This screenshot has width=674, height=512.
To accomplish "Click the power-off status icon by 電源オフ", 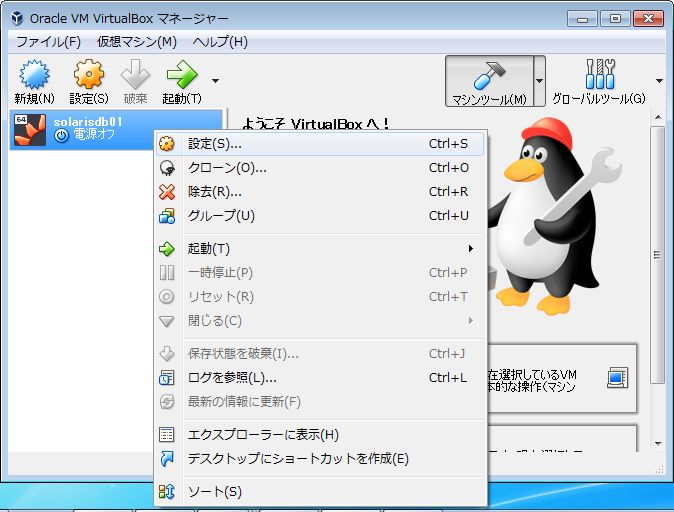I will (x=61, y=136).
